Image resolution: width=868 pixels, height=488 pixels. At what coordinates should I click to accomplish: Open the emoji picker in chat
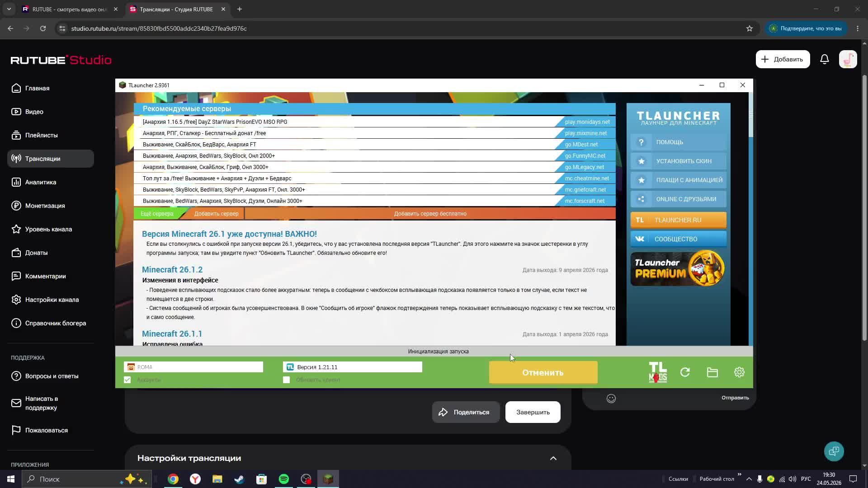[611, 398]
